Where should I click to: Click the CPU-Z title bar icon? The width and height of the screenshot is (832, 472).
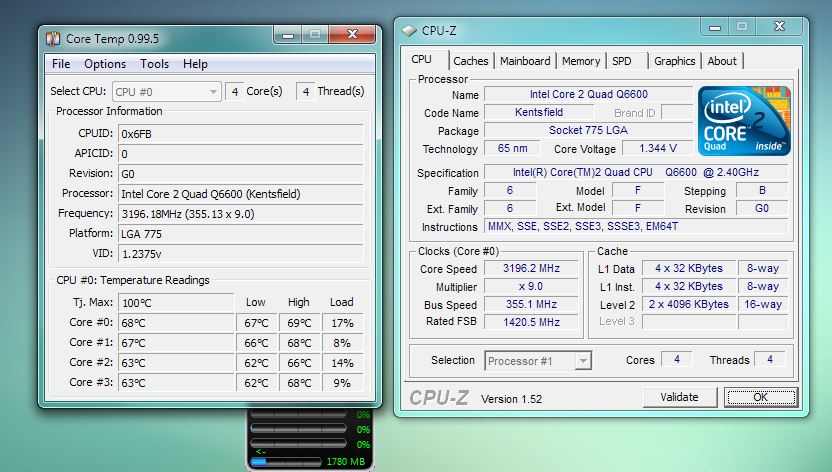pyautogui.click(x=408, y=30)
